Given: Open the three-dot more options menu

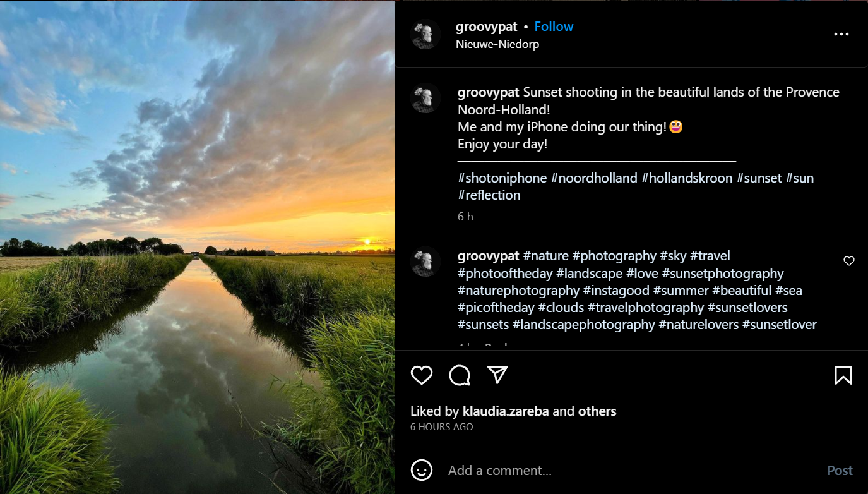Looking at the screenshot, I should point(841,35).
